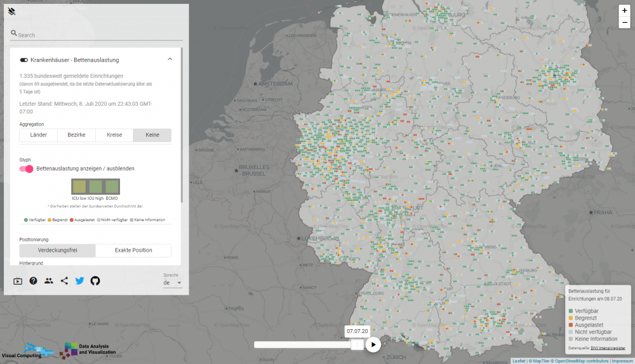Open the help question mark icon
Screen dimensions: 635x364
(33, 281)
